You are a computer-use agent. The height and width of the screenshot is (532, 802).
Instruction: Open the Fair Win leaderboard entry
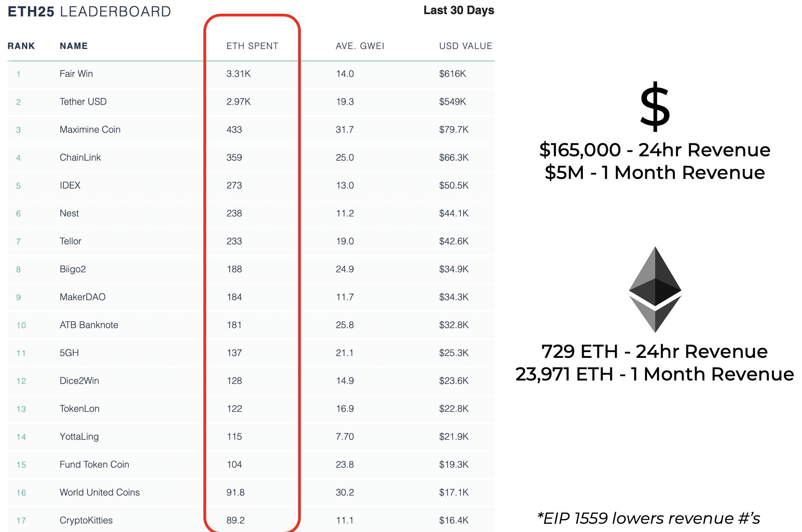click(x=76, y=74)
